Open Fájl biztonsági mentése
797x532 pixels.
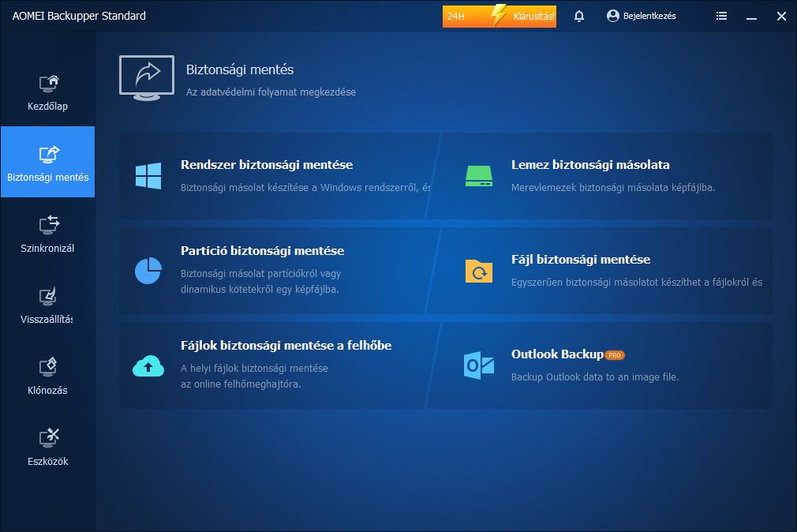click(x=581, y=260)
